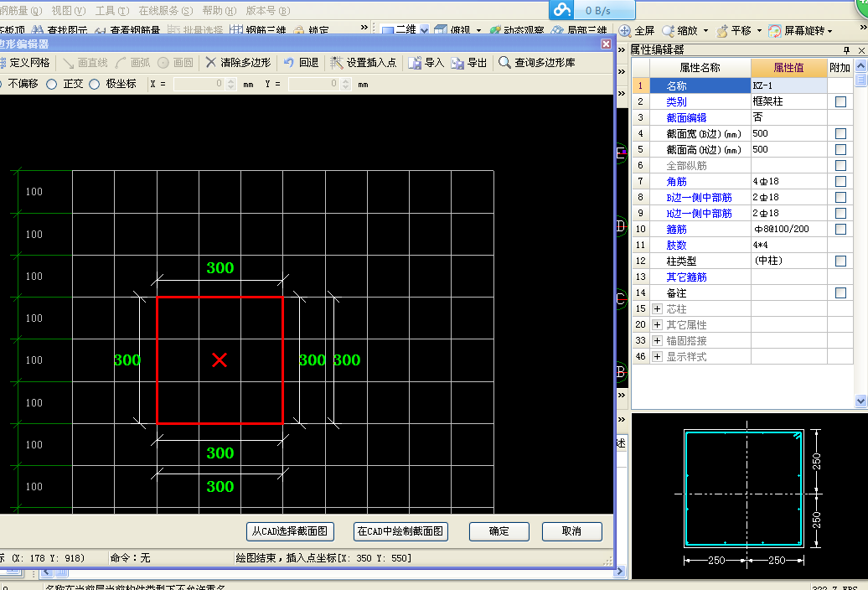Cancel with the 取消 button

[x=572, y=531]
